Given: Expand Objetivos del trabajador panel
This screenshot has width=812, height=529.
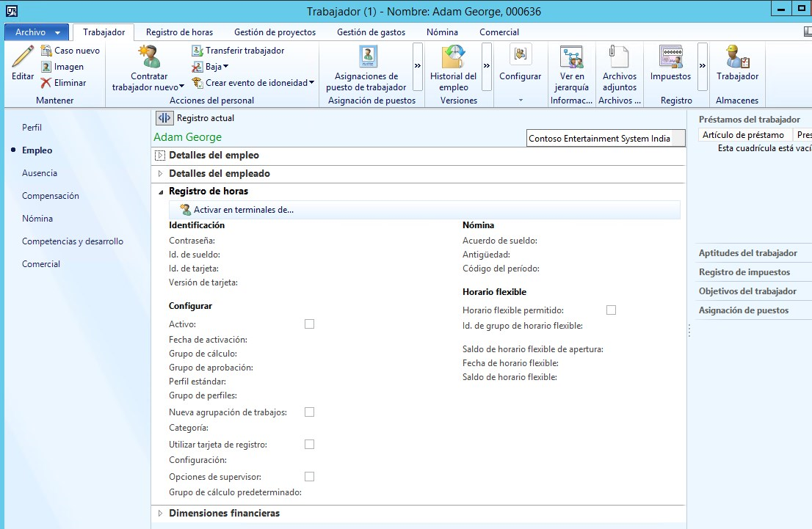Looking at the screenshot, I should [x=747, y=291].
